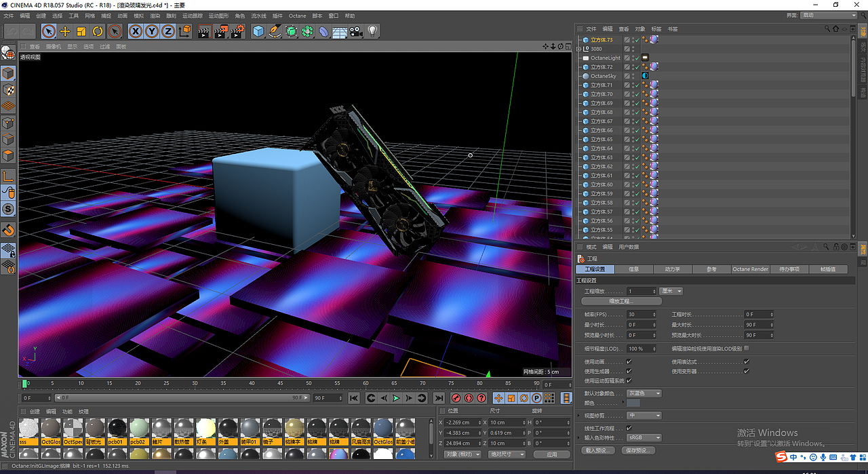Open the deformer objects icon
868x474 pixels.
pos(323,31)
